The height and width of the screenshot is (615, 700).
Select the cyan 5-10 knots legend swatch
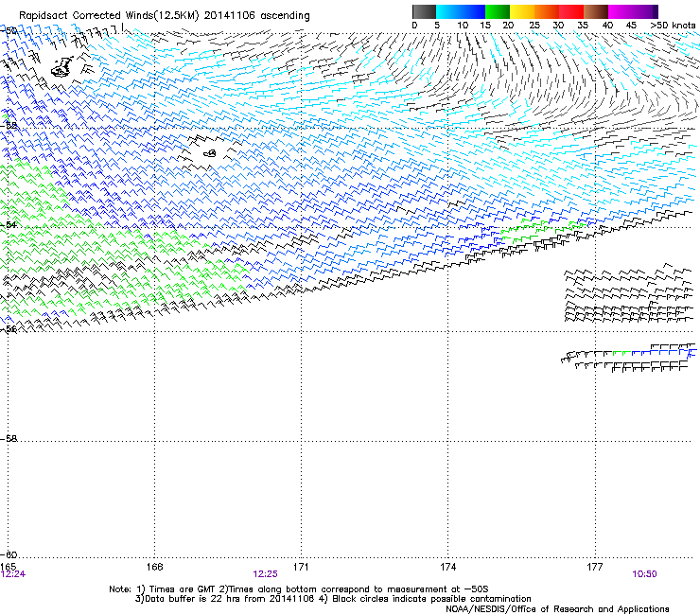[x=448, y=11]
